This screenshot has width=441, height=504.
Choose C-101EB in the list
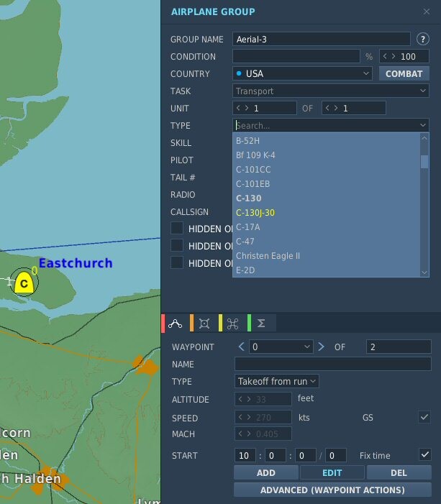point(326,184)
